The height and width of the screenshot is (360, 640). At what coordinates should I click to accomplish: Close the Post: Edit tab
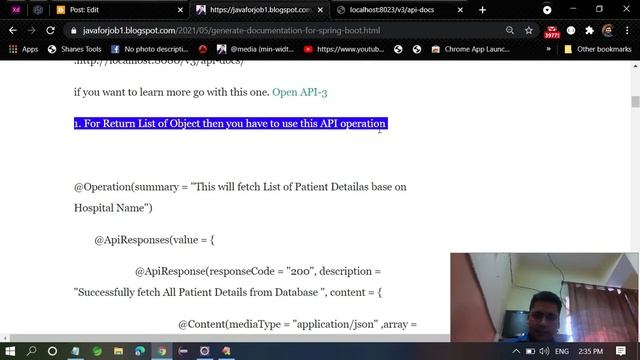180,10
